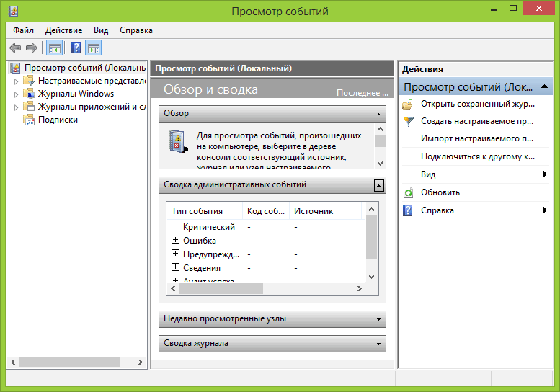
Task: Select Подписки in the console tree
Action: pos(58,120)
